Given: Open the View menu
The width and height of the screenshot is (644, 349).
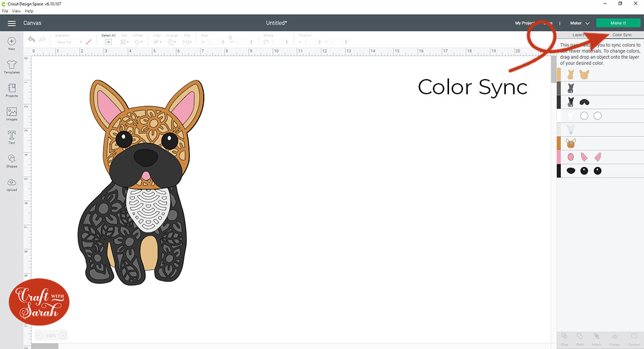Looking at the screenshot, I should click(16, 11).
